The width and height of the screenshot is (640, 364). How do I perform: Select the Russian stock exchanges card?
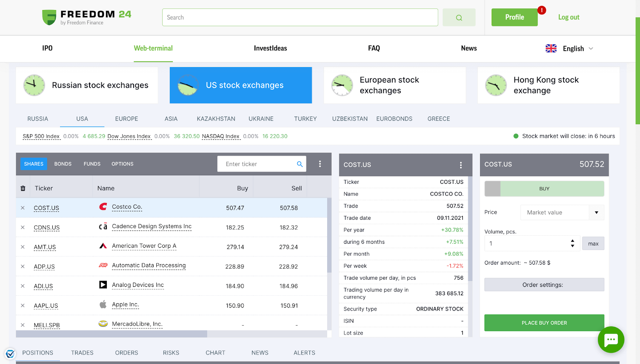point(87,85)
